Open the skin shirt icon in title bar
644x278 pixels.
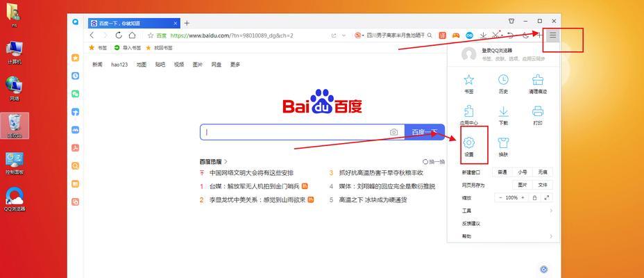[511, 21]
